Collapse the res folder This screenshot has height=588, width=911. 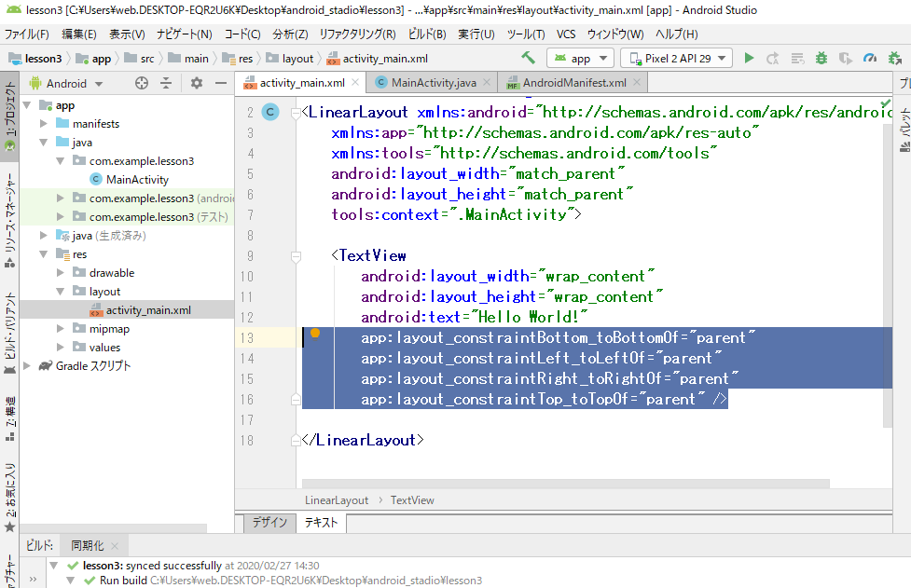click(x=44, y=254)
